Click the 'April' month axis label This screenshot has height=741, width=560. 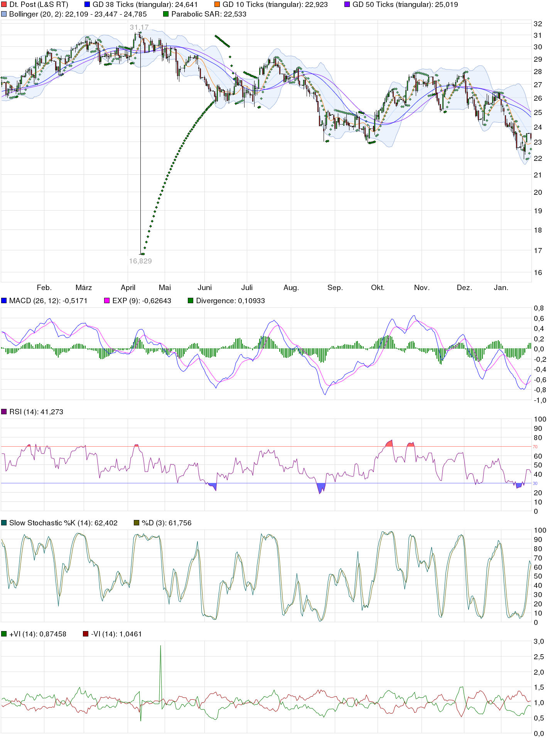click(x=128, y=287)
